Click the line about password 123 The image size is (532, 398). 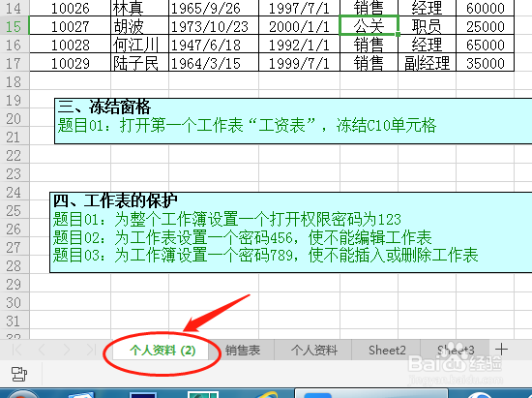tap(227, 219)
